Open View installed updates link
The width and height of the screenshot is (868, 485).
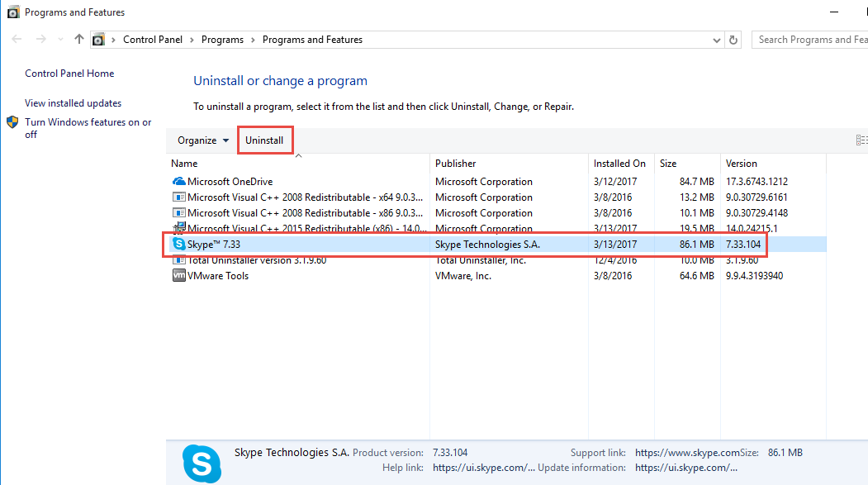pyautogui.click(x=73, y=103)
